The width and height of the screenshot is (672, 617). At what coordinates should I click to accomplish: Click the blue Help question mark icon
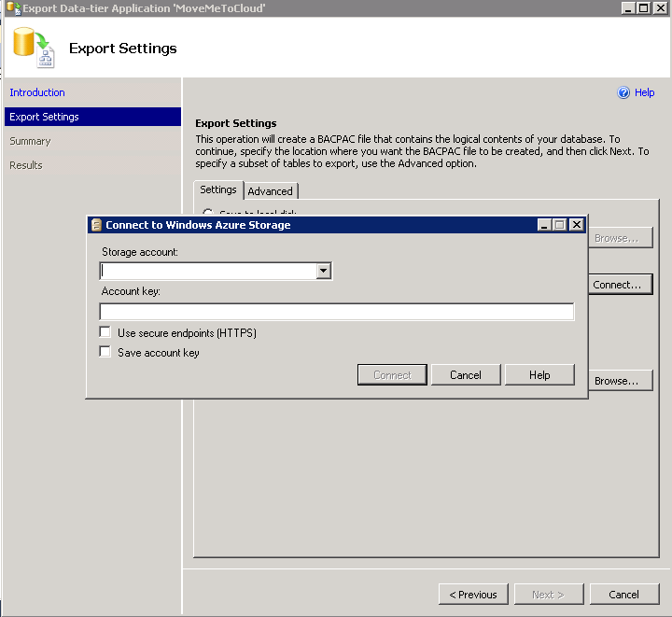click(624, 93)
